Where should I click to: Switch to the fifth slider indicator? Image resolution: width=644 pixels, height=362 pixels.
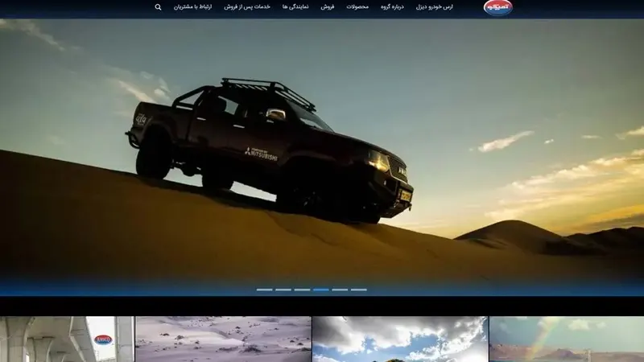click(340, 290)
